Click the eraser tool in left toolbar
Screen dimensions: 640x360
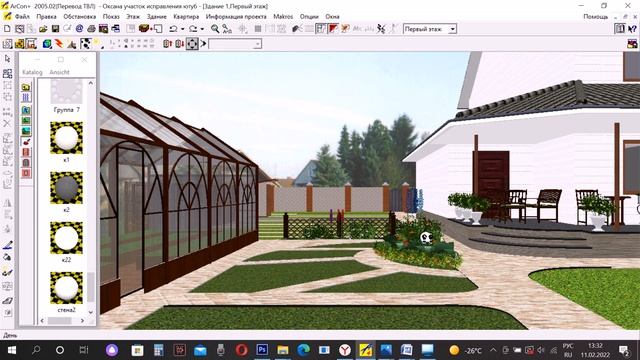click(7, 301)
